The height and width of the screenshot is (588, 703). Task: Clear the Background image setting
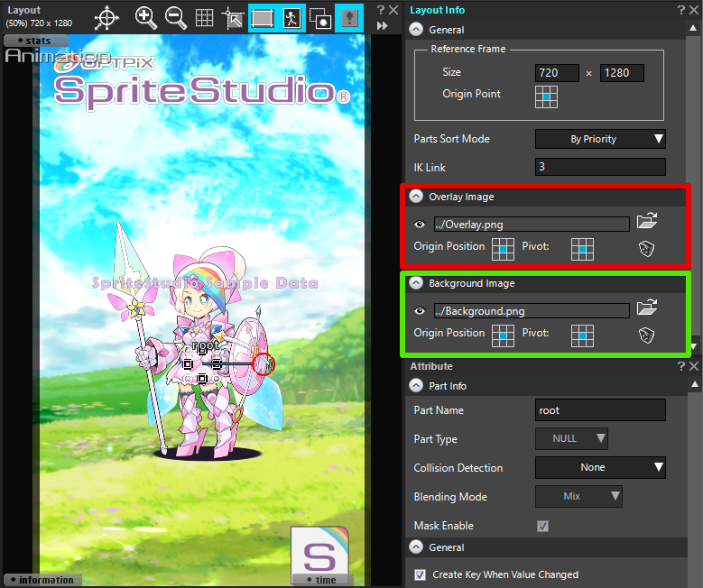pyautogui.click(x=646, y=335)
